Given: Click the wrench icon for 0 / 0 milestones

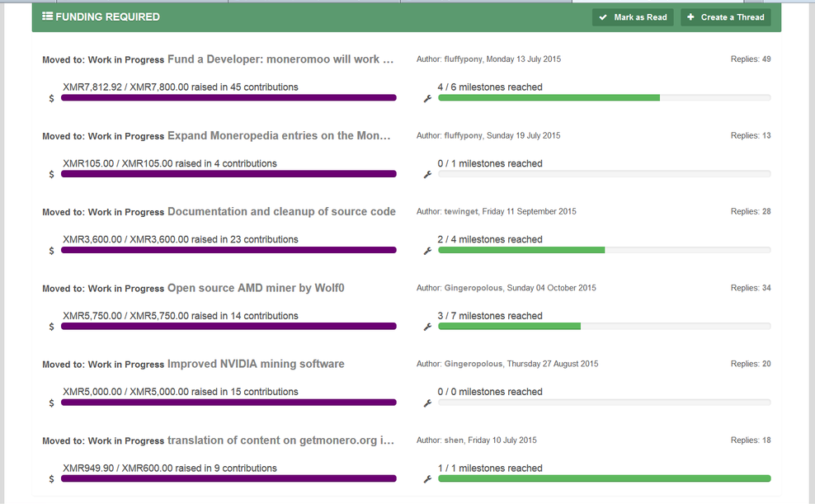Looking at the screenshot, I should [428, 403].
